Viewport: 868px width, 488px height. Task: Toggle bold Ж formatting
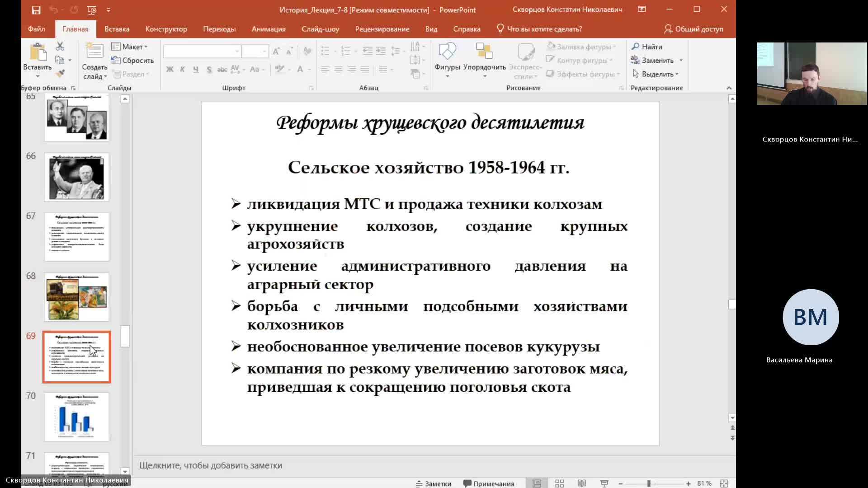click(170, 69)
